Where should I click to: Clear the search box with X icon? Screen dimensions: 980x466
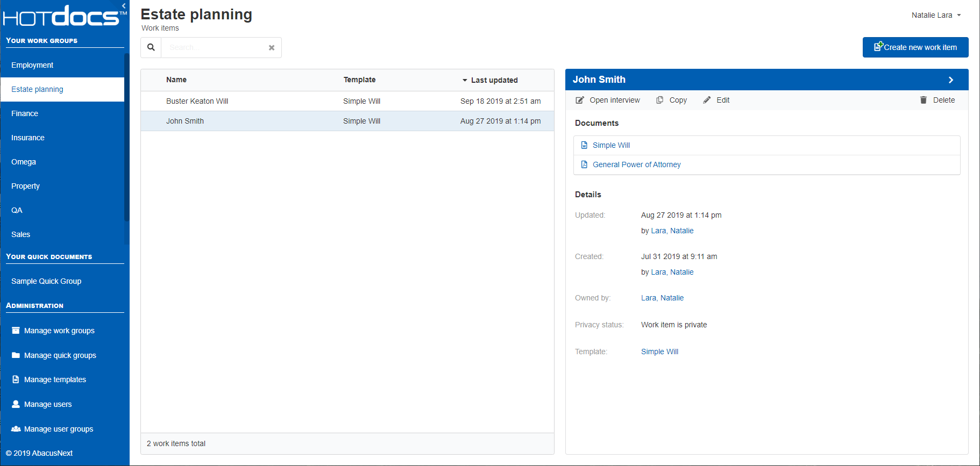click(x=272, y=48)
